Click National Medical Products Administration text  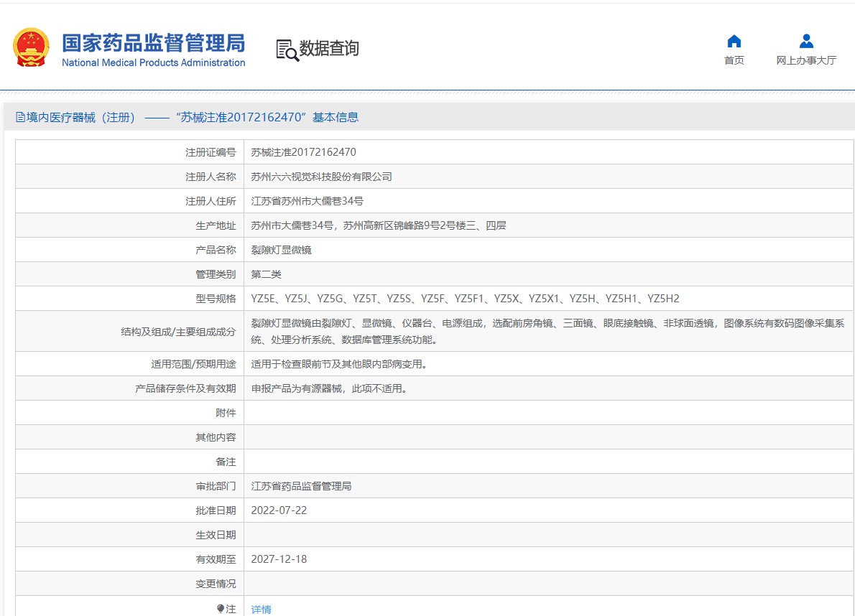point(153,62)
